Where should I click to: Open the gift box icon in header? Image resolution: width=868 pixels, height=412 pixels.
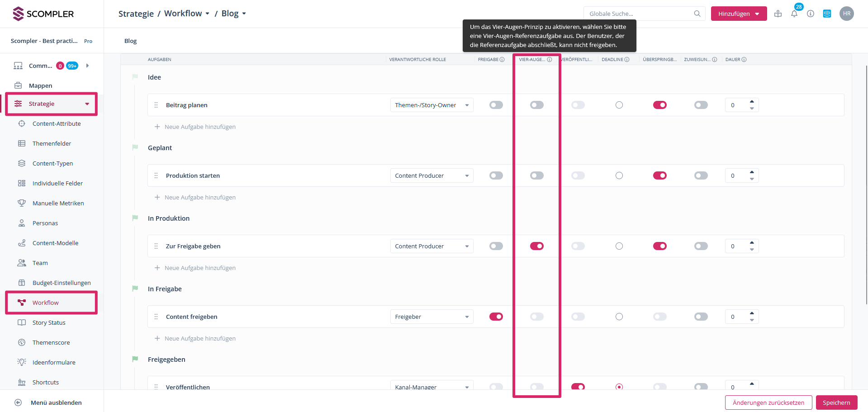point(778,14)
